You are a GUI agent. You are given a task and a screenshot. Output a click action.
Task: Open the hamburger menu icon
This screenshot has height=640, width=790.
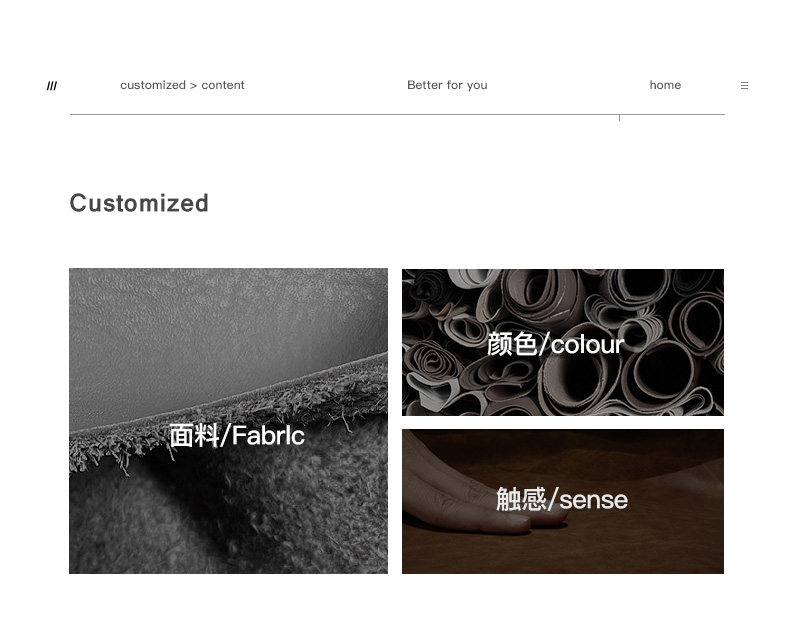point(744,86)
